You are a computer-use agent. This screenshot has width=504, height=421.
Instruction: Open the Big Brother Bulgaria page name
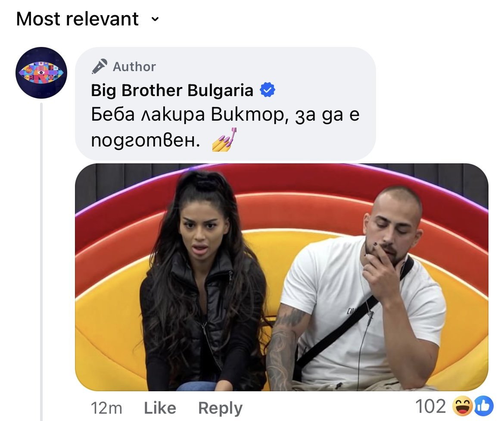[x=172, y=90]
